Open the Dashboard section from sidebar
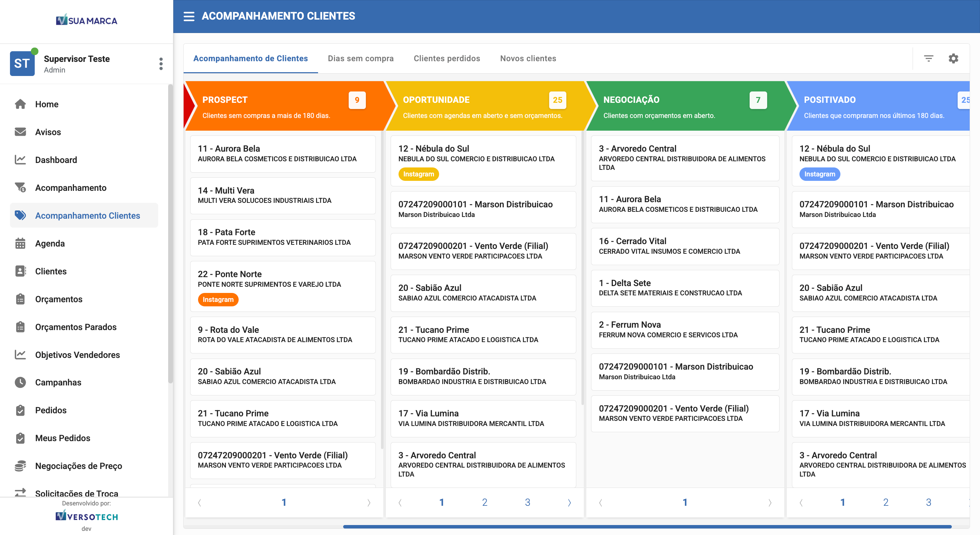The height and width of the screenshot is (535, 980). point(56,160)
